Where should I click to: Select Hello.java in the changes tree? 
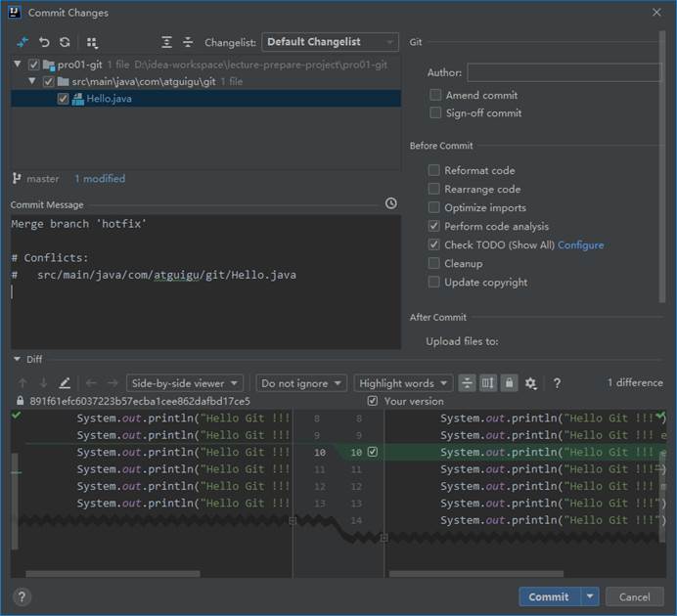tap(106, 99)
